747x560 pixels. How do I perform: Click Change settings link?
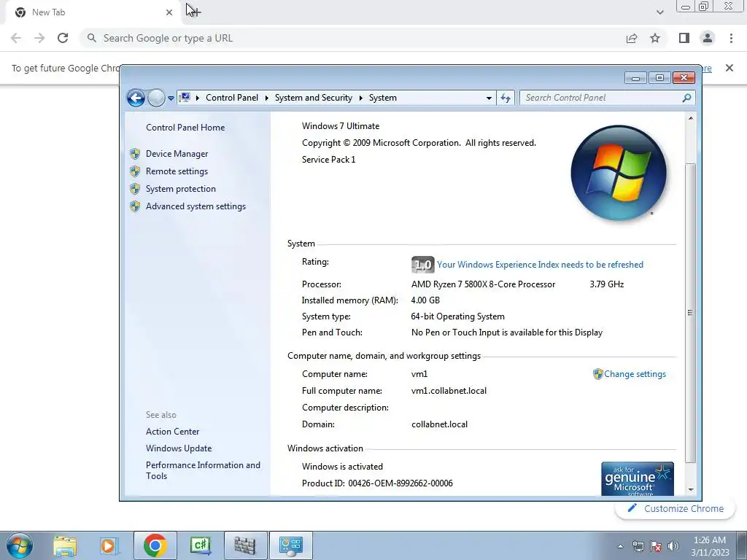pos(635,374)
